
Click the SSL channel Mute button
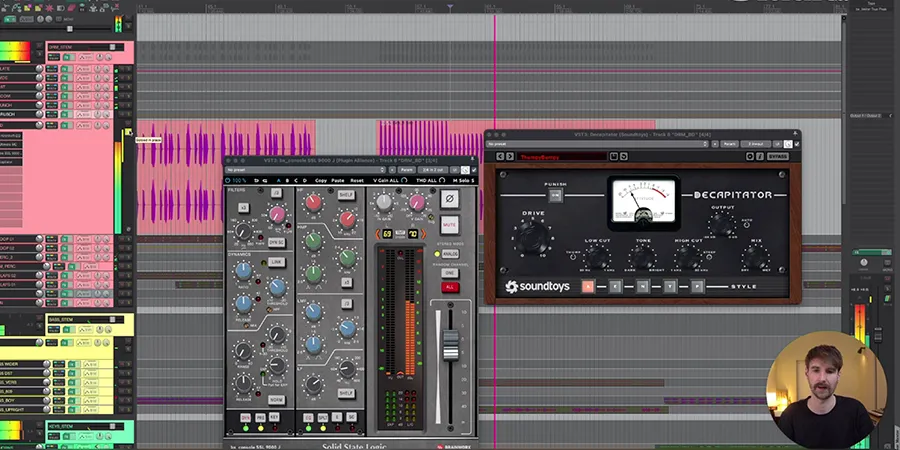tap(449, 224)
